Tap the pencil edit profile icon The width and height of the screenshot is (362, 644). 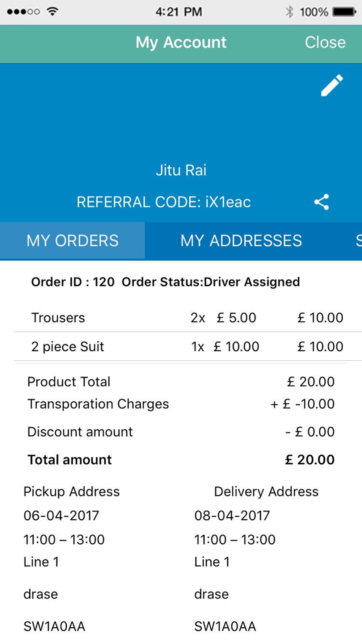click(x=332, y=85)
